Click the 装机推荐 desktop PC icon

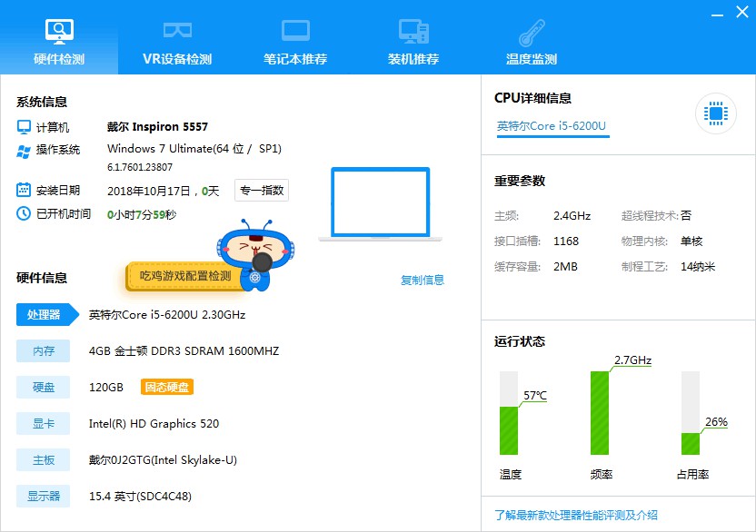pyautogui.click(x=413, y=32)
